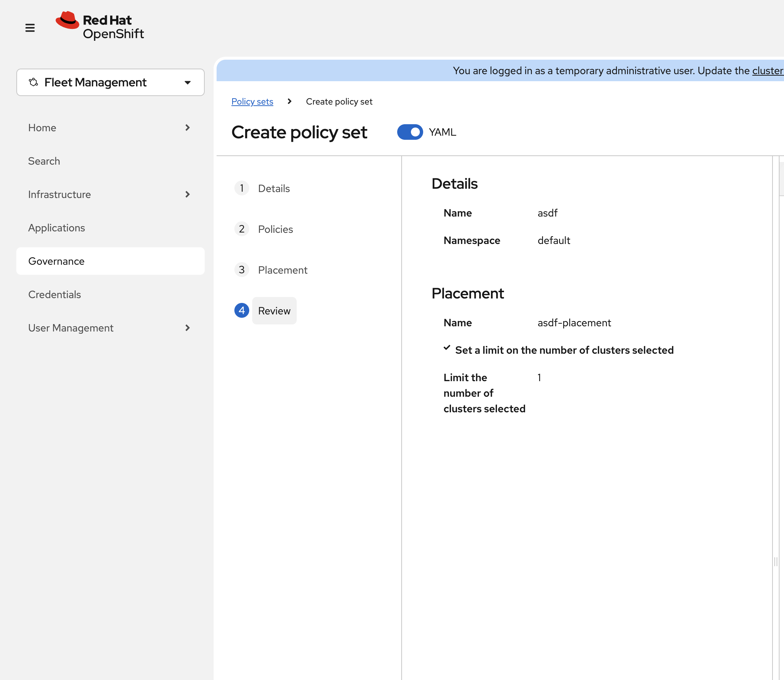
Task: Click step number 1 circle icon
Action: pyautogui.click(x=241, y=188)
